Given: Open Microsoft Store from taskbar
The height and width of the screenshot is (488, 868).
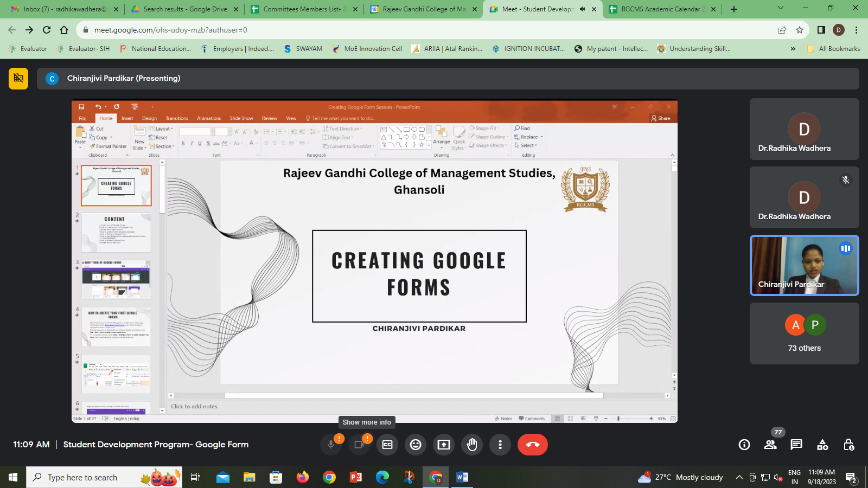Looking at the screenshot, I should [x=276, y=477].
